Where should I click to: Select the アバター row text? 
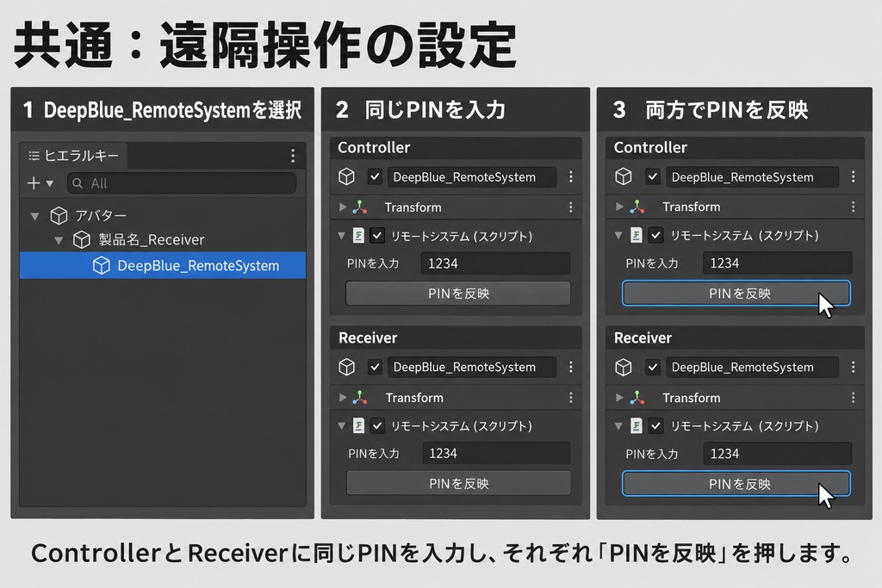(101, 215)
